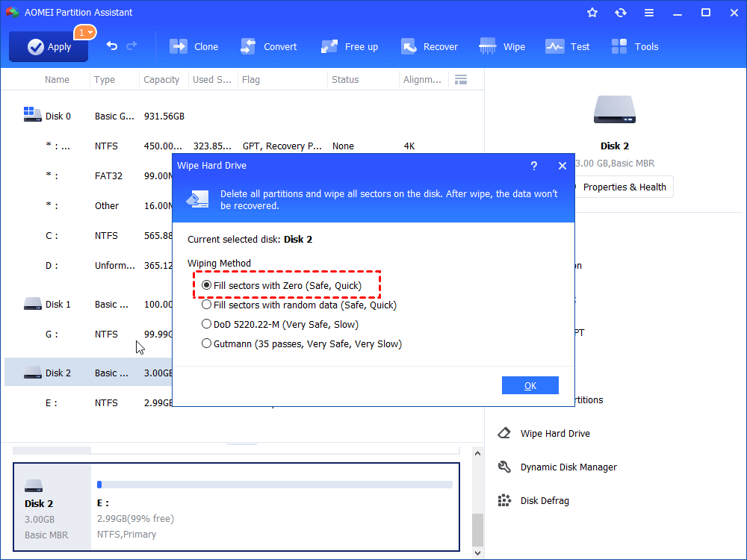Open the Tools toolbar menu

(x=635, y=46)
